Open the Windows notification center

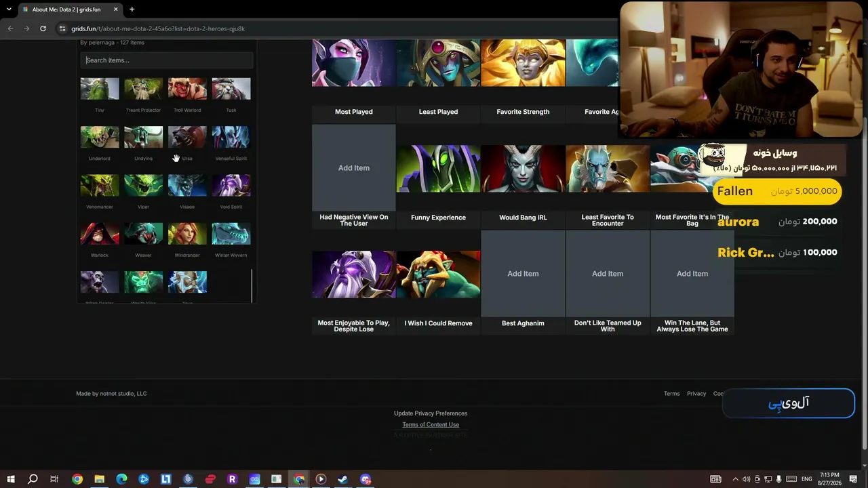coord(853,479)
